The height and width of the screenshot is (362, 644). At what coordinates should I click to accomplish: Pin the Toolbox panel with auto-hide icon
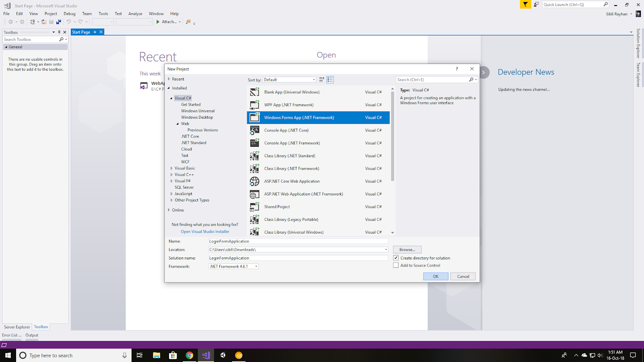click(x=59, y=32)
